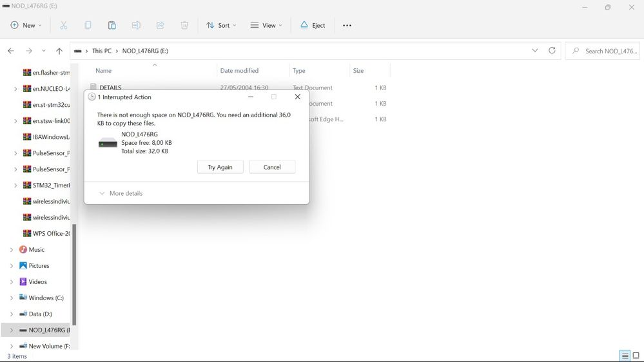
Task: Expand the Videos folder node
Action: (12, 281)
